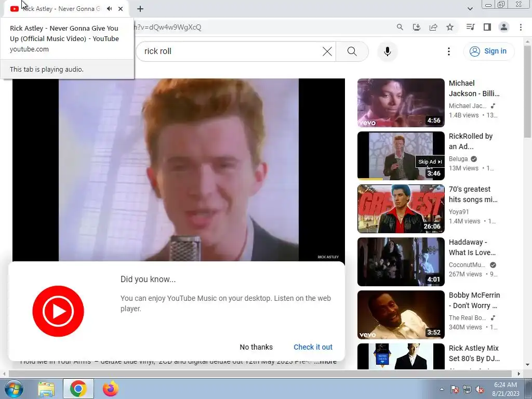Sign in to YouTube
Image resolution: width=532 pixels, height=399 pixels.
[x=488, y=51]
